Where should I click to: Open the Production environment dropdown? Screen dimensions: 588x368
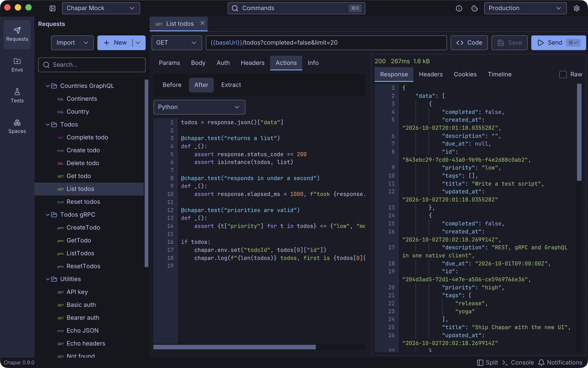click(525, 8)
